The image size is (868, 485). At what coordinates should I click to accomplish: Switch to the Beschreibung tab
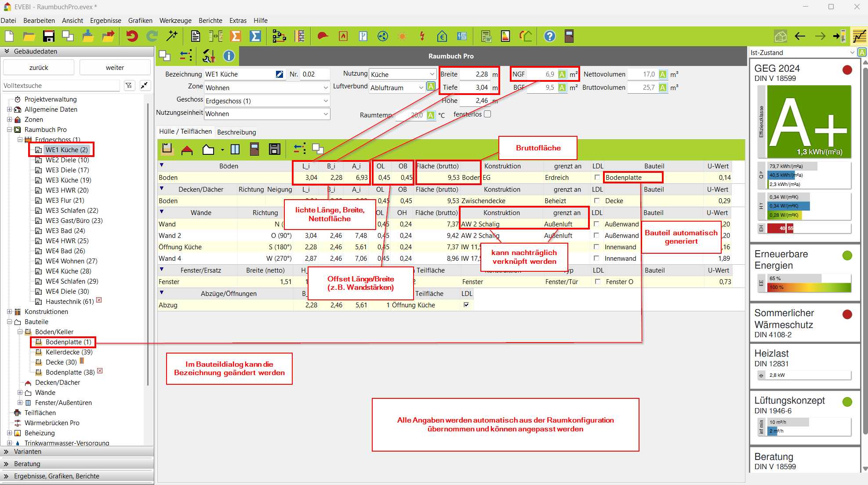coord(236,132)
